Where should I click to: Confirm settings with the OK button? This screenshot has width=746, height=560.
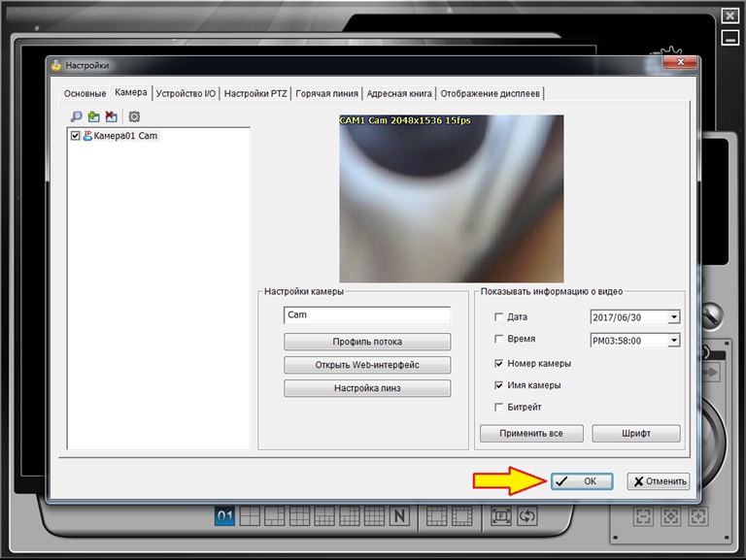(581, 481)
